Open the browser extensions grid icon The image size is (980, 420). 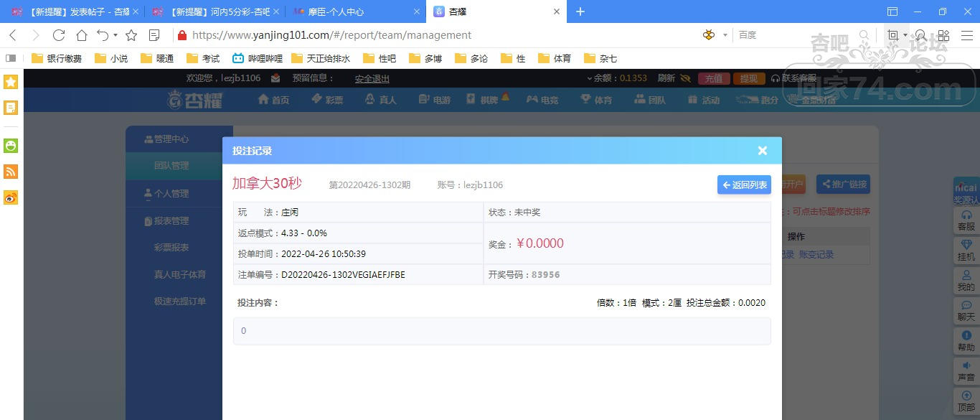pos(943,35)
